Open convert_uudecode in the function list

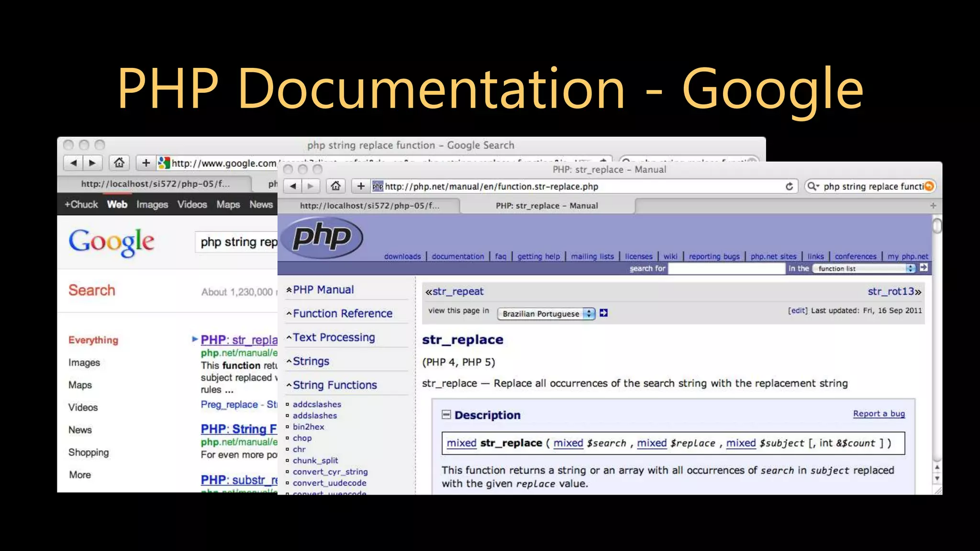pos(329,483)
